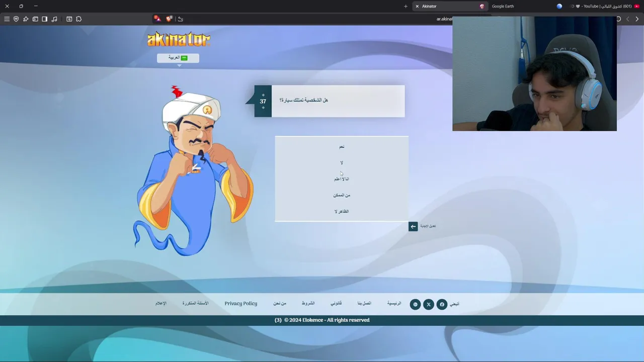Screen dimensions: 644x362
Task: Click the screenshot capture toolbar icon
Action: 69,19
